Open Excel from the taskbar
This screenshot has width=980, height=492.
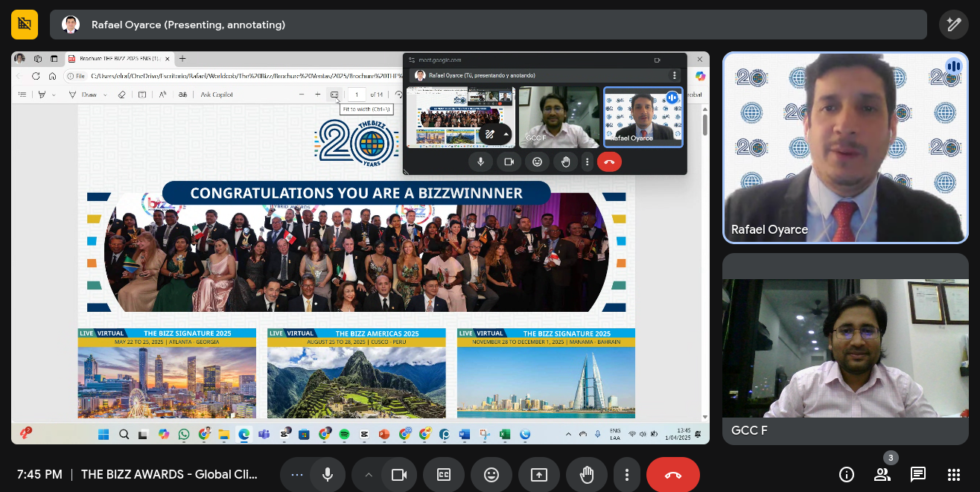(504, 434)
